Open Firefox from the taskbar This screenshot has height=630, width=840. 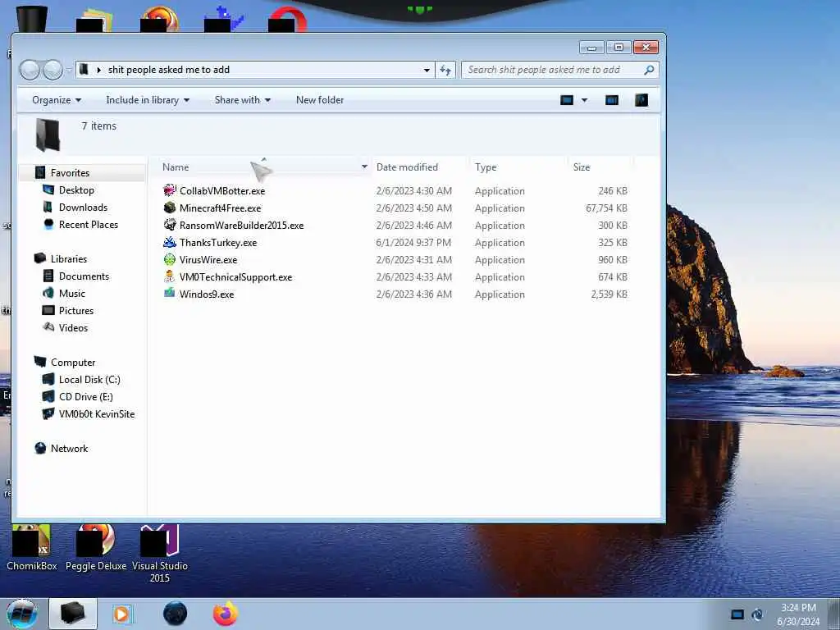coord(226,614)
